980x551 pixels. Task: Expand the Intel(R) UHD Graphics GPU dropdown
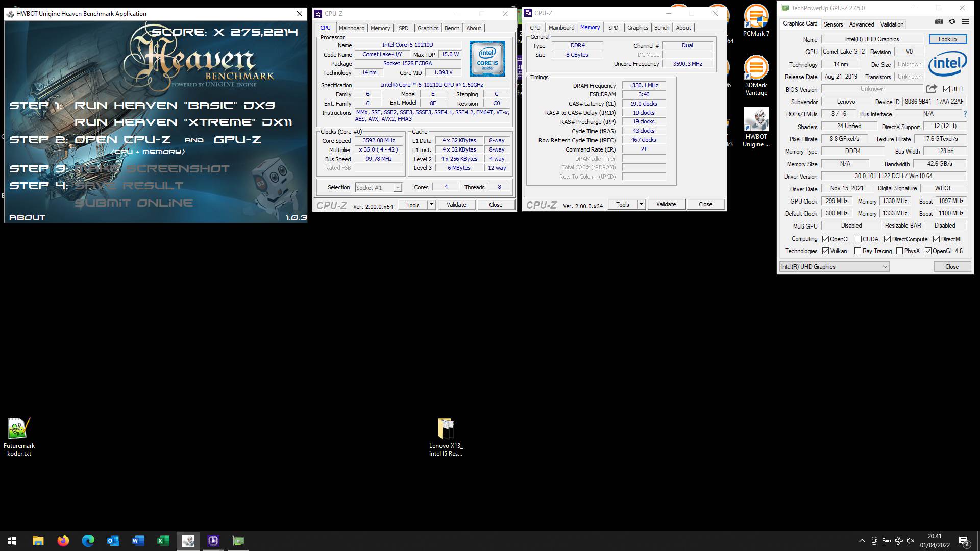[834, 267]
